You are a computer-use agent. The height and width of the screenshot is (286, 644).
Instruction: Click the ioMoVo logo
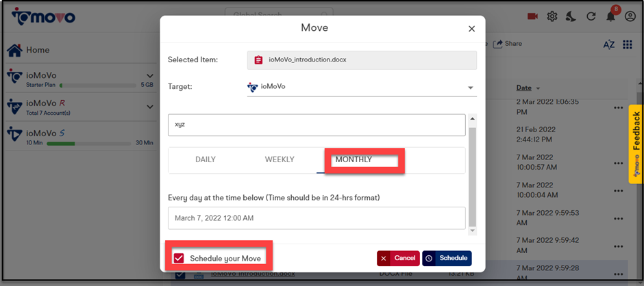(x=43, y=16)
